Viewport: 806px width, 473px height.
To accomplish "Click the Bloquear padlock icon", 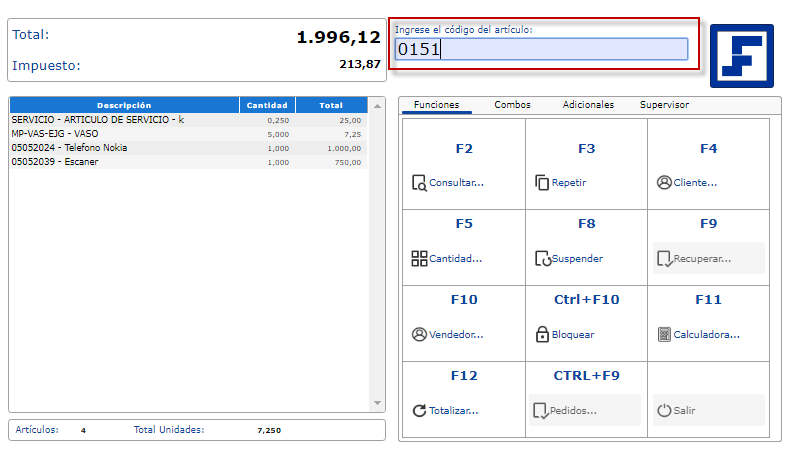I will click(542, 334).
